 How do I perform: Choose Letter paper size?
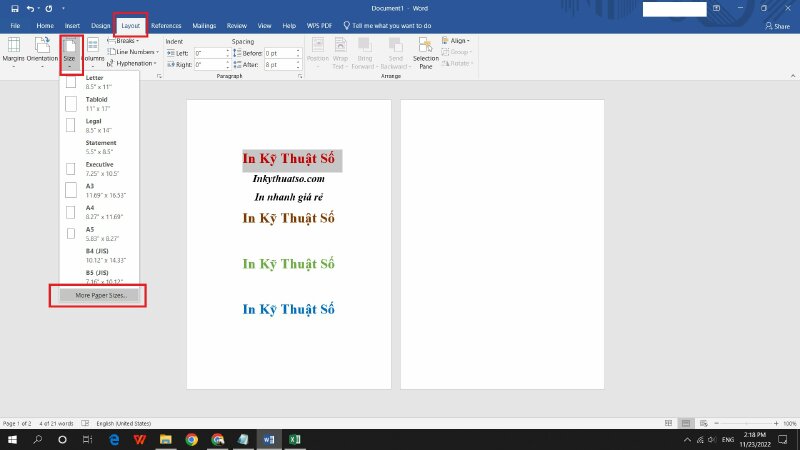(99, 82)
